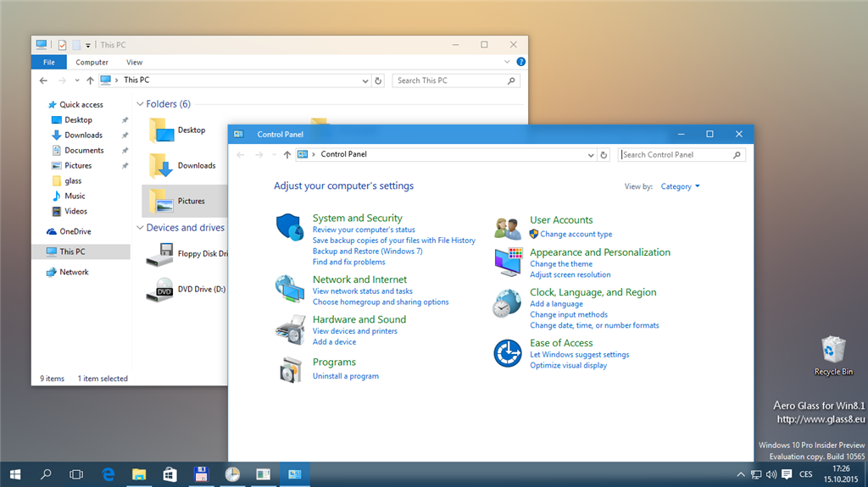
Task: Open View ribbon tab
Action: point(134,63)
